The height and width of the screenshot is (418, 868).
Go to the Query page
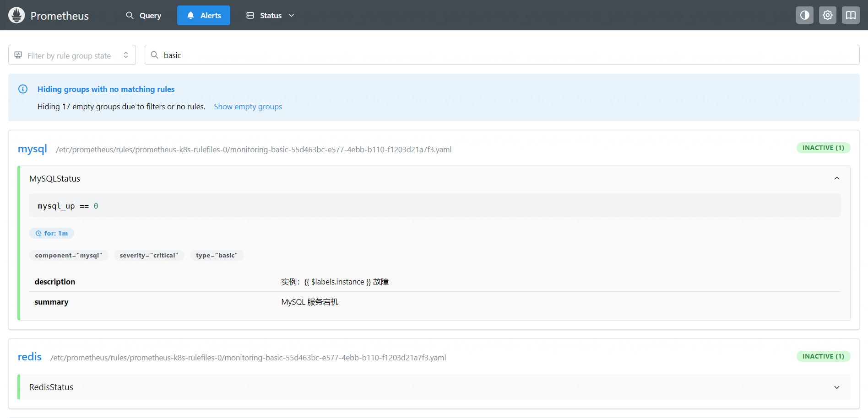click(144, 16)
